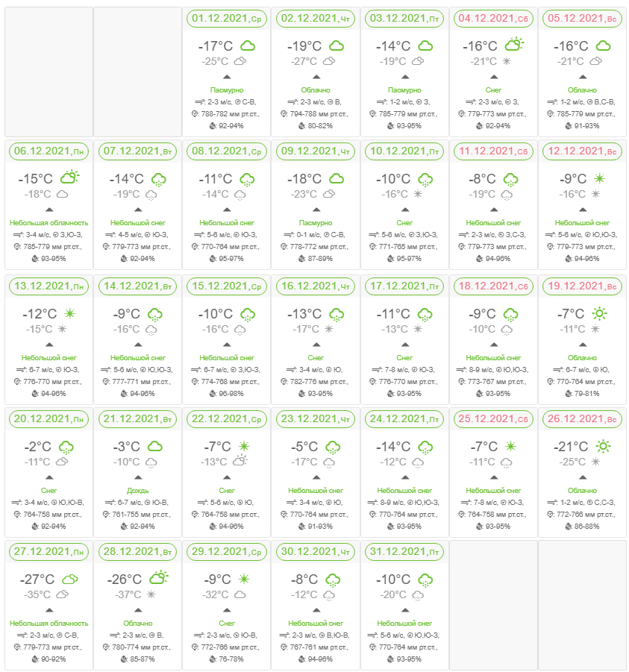Click partly sunny icon on 04.12.2021
Image resolution: width=629 pixels, height=672 pixels.
click(514, 44)
